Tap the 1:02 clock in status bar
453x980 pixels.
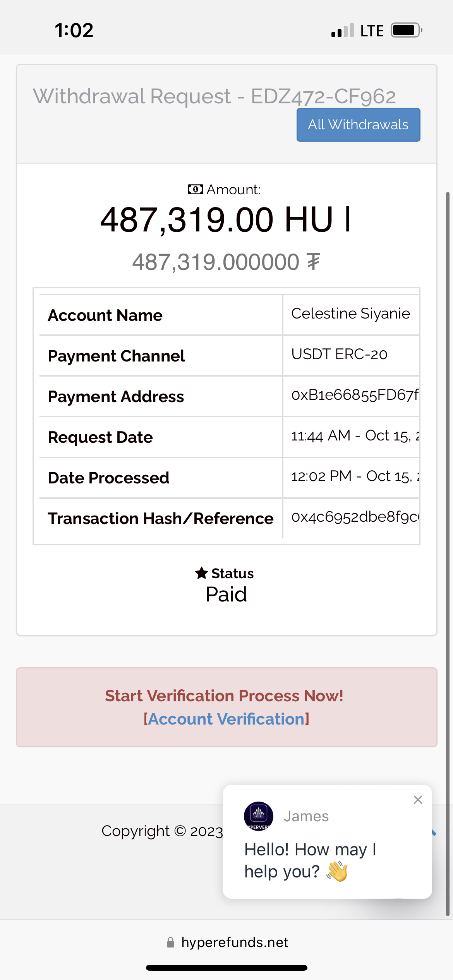click(x=74, y=30)
